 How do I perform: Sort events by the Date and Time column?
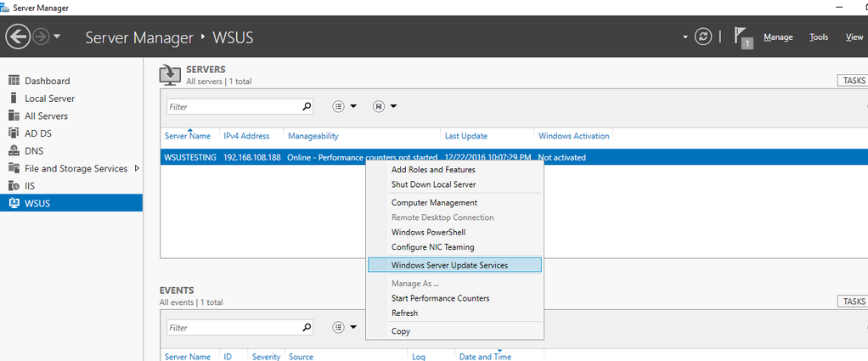[486, 357]
